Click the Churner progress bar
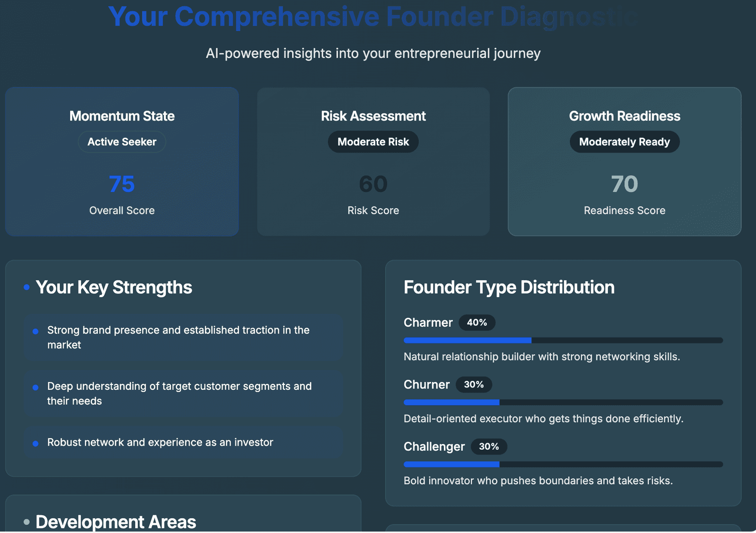Viewport: 756px width, 533px height. [x=563, y=403]
